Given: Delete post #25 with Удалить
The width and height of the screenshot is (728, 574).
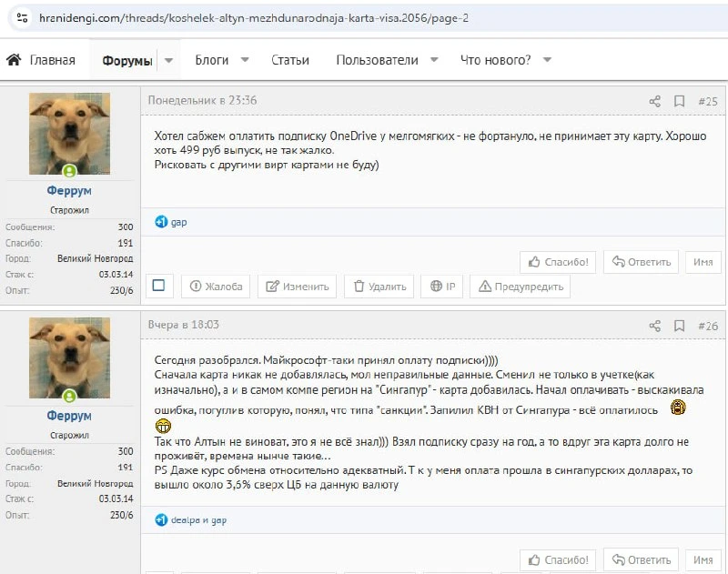Looking at the screenshot, I should (379, 287).
